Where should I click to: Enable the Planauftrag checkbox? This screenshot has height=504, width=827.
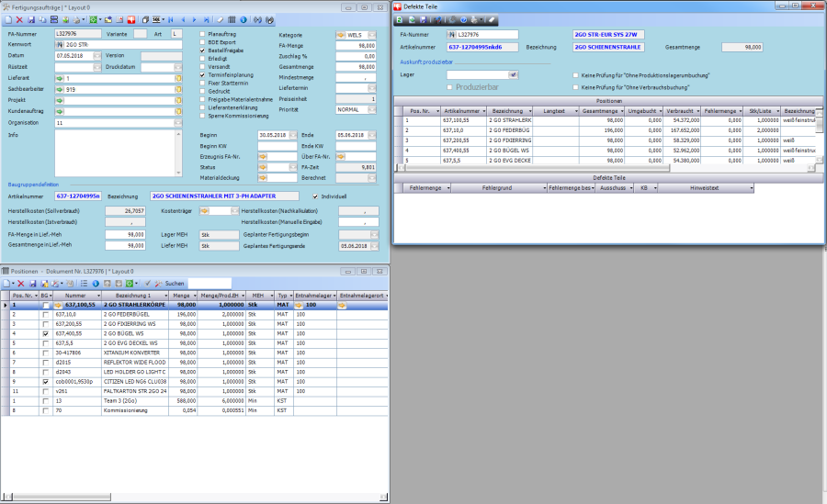pos(204,34)
